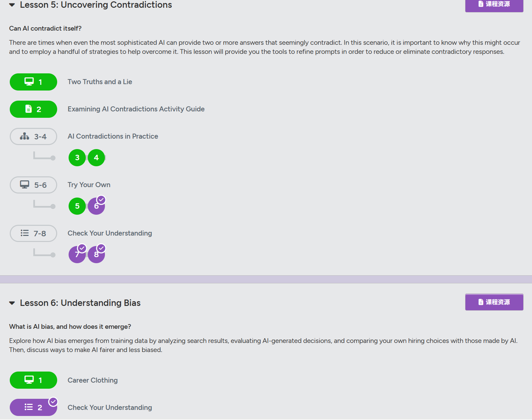Open Lesson 6 level 1 Career Clothing pill
This screenshot has height=420, width=532.
click(x=33, y=380)
